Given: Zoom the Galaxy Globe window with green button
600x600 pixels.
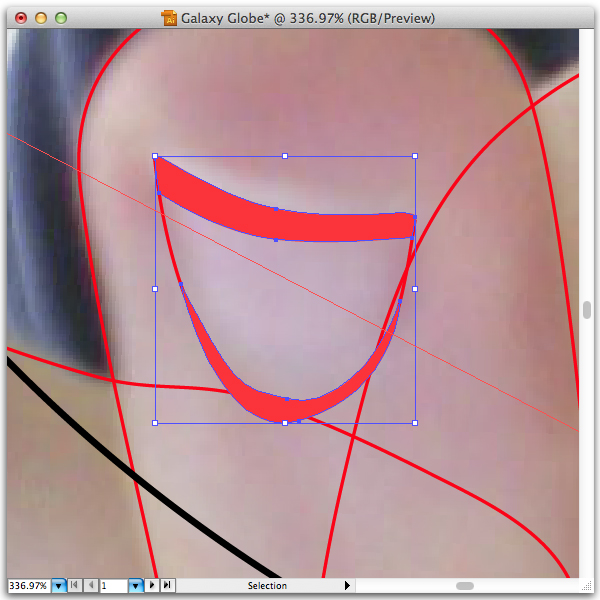Looking at the screenshot, I should pos(61,18).
